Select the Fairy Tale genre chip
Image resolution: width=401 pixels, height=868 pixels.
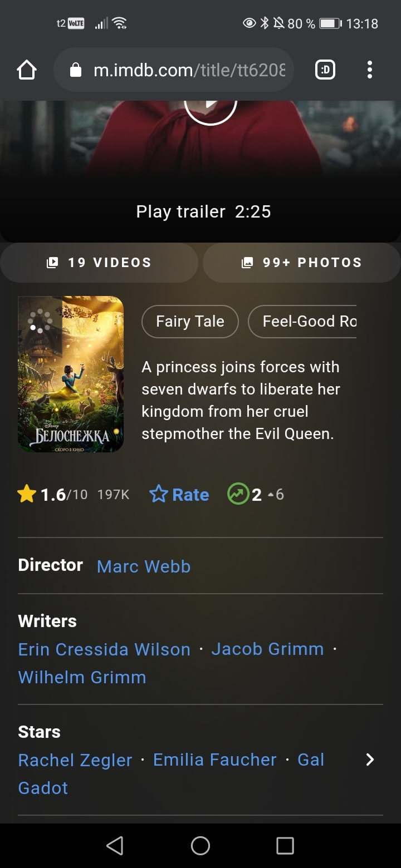coord(190,322)
